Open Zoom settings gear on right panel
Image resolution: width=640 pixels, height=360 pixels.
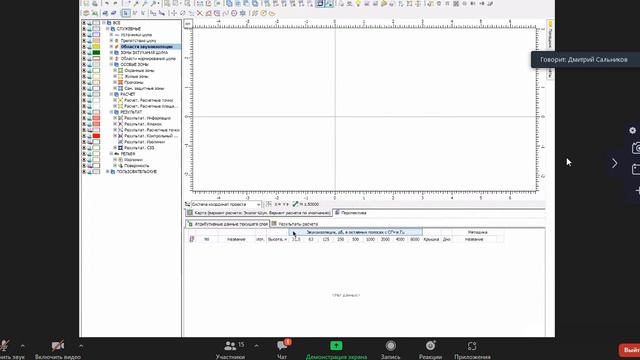tap(632, 130)
